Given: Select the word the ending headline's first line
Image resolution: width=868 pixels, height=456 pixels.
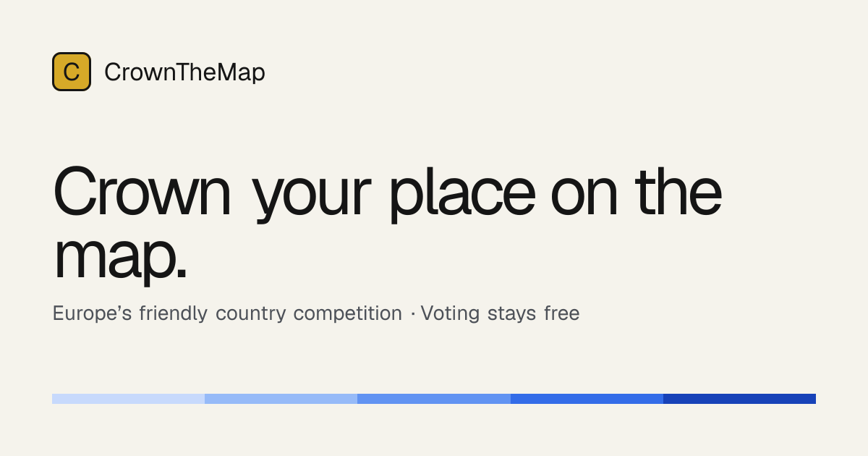Looking at the screenshot, I should pos(678,192).
